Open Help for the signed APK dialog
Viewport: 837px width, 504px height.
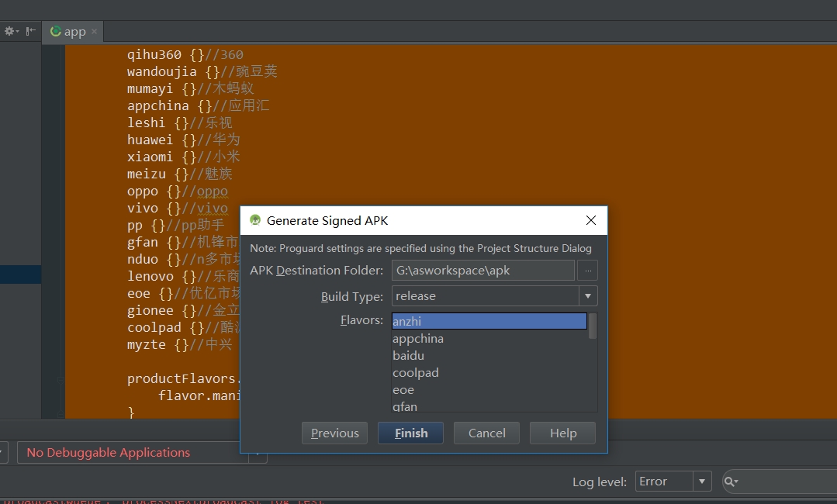tap(562, 433)
